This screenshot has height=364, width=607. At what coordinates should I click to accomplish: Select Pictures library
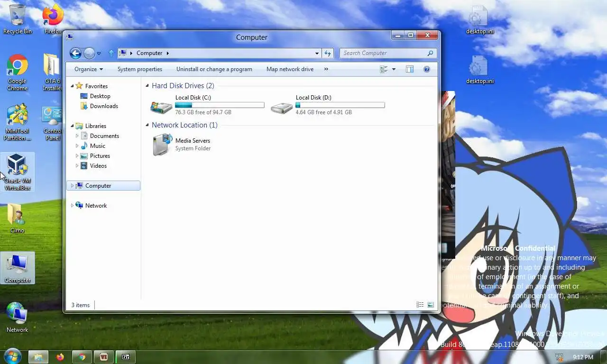[x=100, y=155]
